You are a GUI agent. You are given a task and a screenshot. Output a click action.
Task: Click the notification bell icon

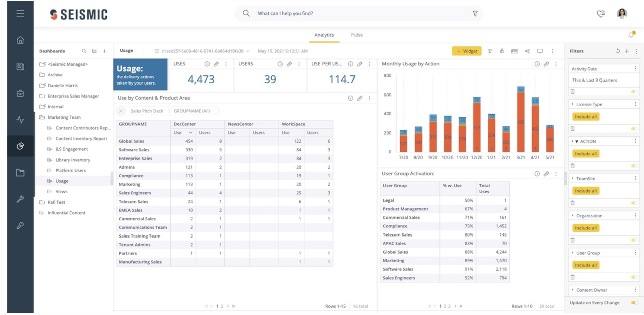point(631,35)
